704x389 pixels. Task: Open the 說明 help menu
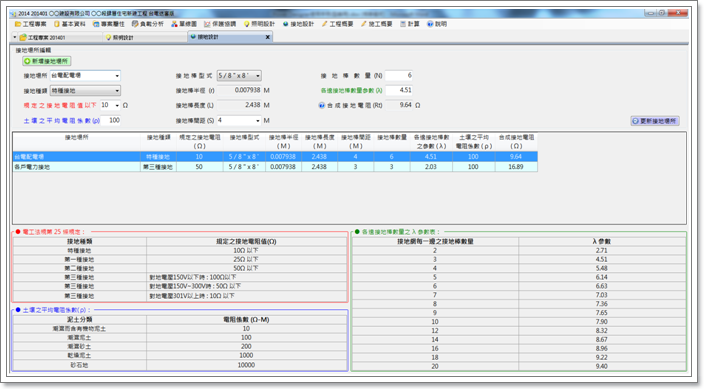437,24
